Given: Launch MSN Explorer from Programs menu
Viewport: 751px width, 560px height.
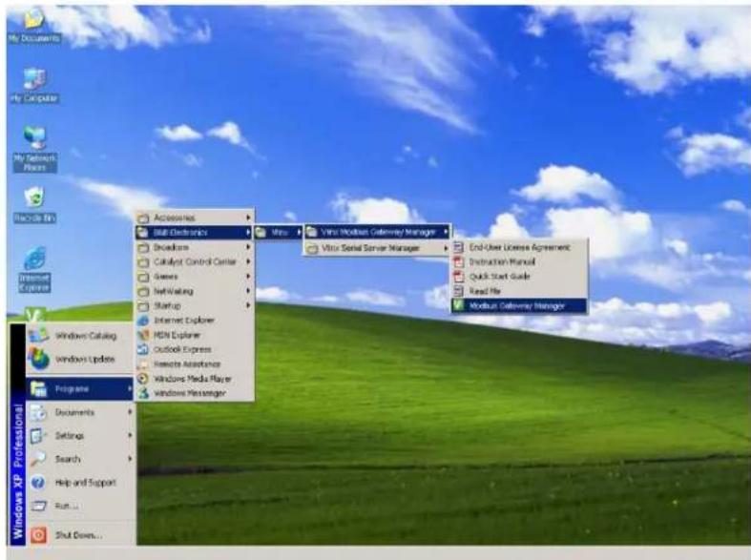Looking at the screenshot, I should tap(195, 335).
